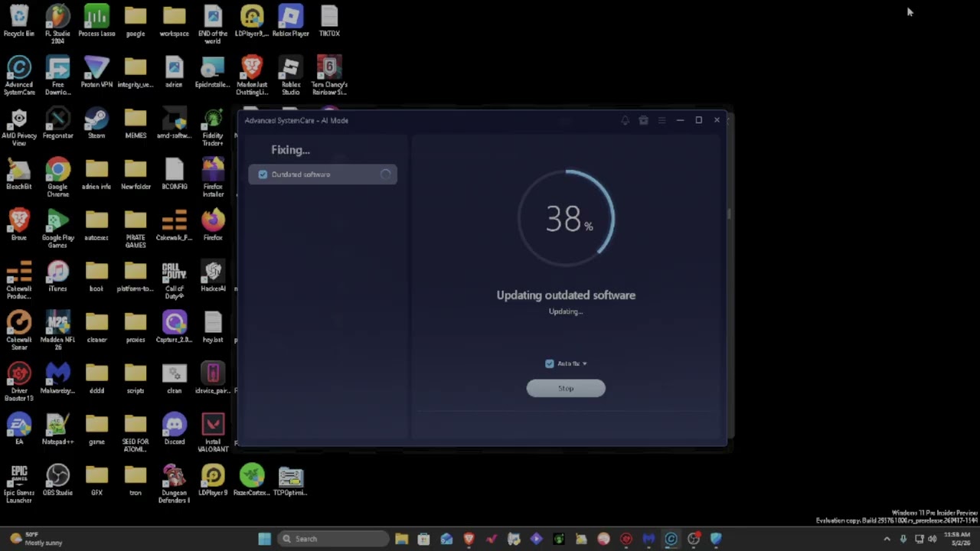Screen dimensions: 980x551
Task: Open Brave browser from taskbar
Action: point(469,539)
